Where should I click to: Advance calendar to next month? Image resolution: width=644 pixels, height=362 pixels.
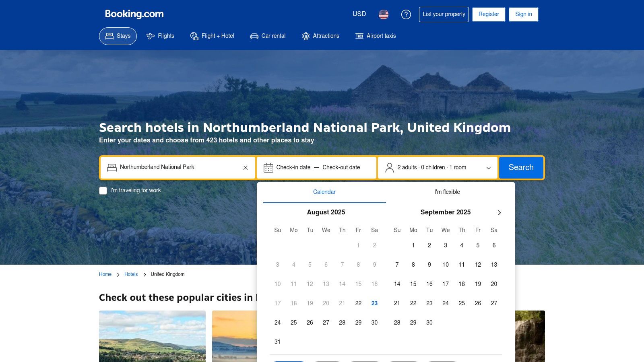[x=499, y=213]
